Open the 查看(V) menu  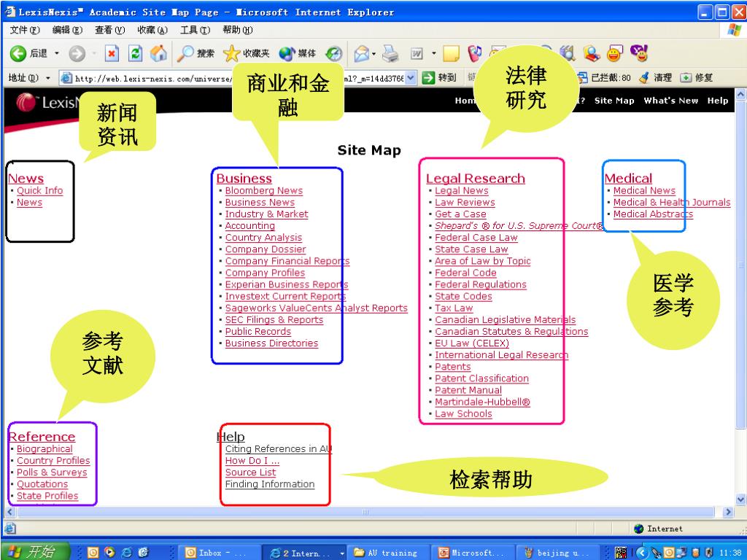click(109, 30)
